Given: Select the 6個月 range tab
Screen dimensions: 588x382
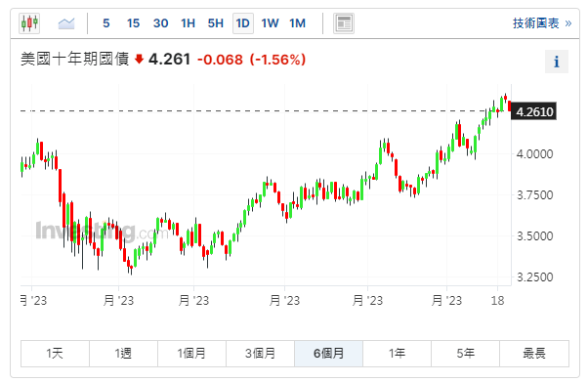Looking at the screenshot, I should coord(328,354).
